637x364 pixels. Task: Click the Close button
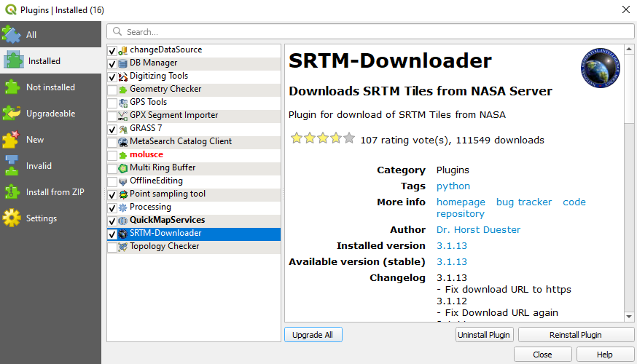542,355
